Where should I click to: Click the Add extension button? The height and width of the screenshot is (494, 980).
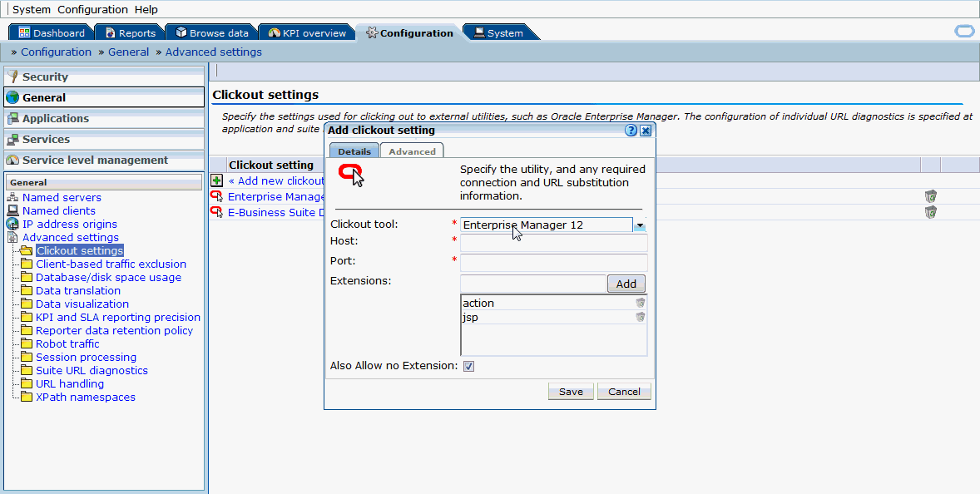626,284
